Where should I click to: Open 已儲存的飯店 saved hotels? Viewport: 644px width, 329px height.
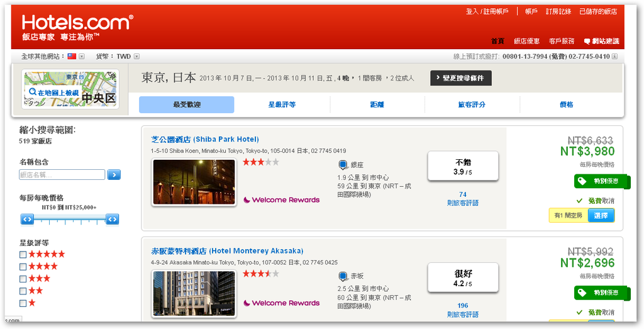click(598, 11)
